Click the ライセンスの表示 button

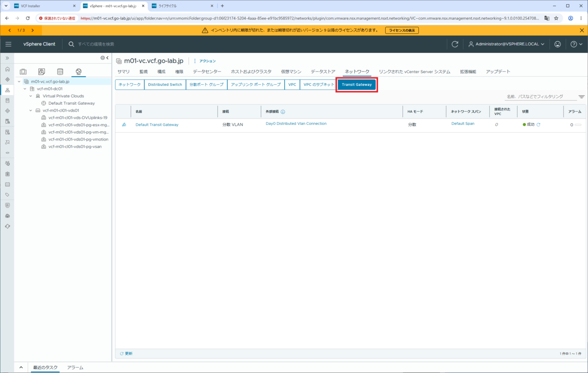pos(401,30)
